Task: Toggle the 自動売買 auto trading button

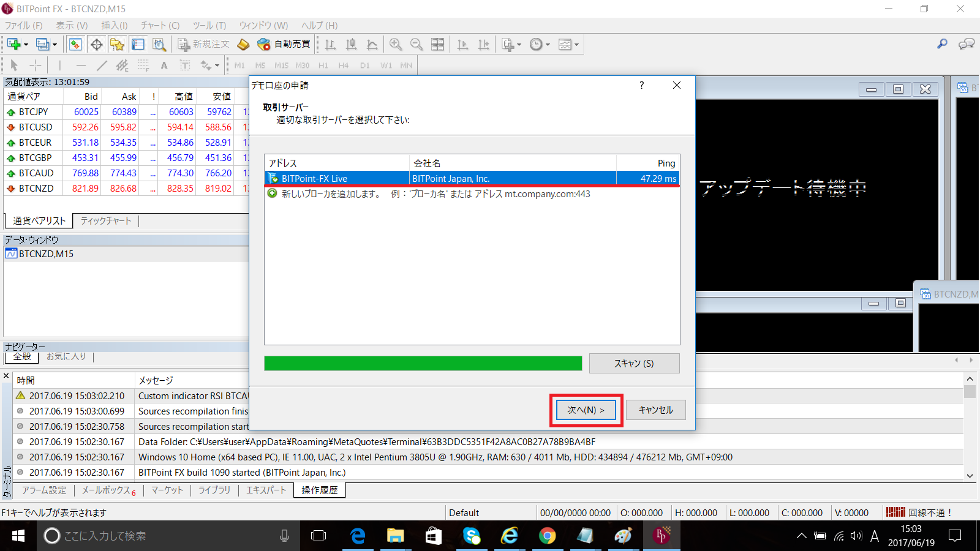Action: click(285, 44)
